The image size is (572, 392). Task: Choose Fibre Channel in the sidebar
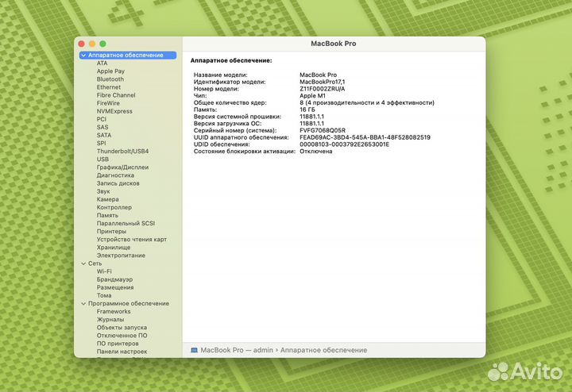click(x=116, y=95)
